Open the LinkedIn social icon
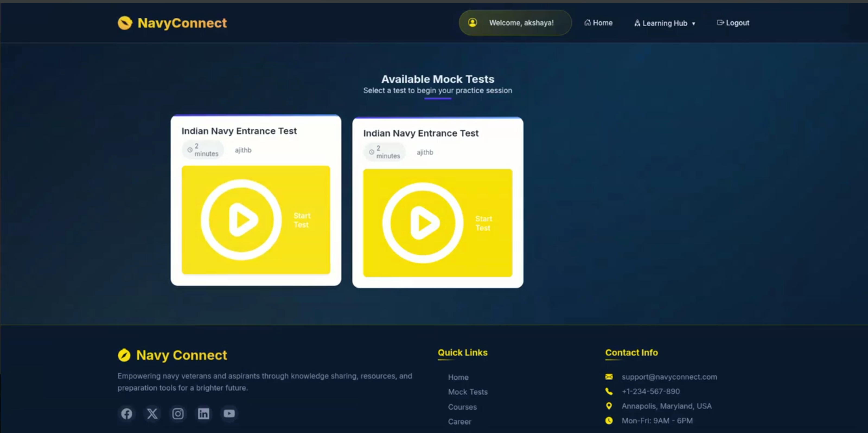Screen dimensions: 868x433 click(x=203, y=413)
